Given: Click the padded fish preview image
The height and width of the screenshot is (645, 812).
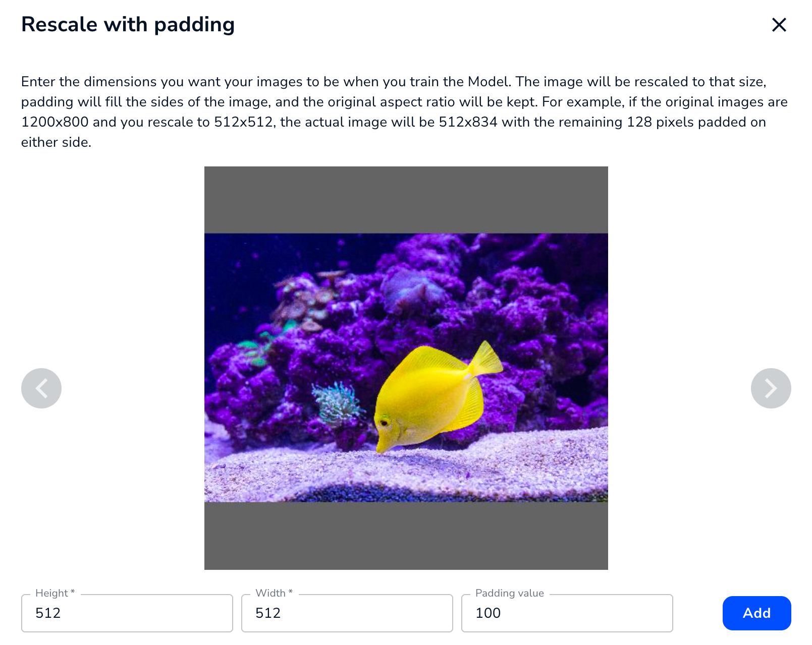Looking at the screenshot, I should pyautogui.click(x=406, y=368).
